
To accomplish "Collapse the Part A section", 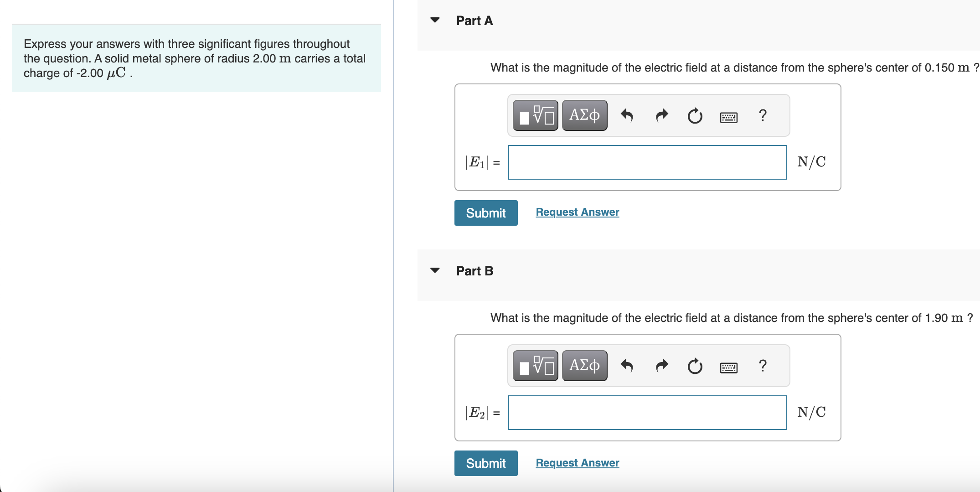I will [435, 20].
